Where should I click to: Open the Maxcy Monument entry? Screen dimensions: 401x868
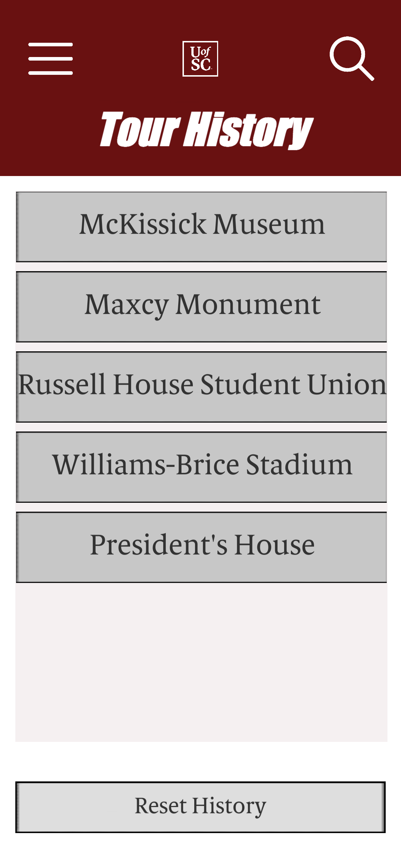[201, 306]
